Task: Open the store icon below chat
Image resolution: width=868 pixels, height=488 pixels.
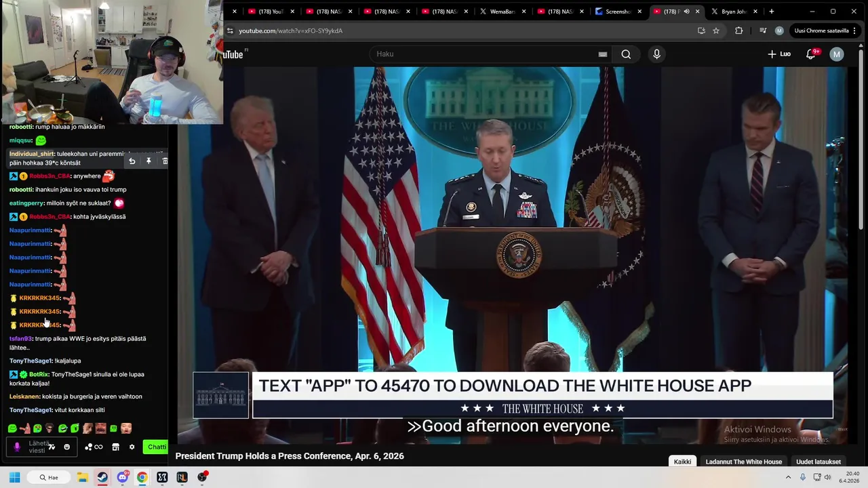Action: coord(115,447)
